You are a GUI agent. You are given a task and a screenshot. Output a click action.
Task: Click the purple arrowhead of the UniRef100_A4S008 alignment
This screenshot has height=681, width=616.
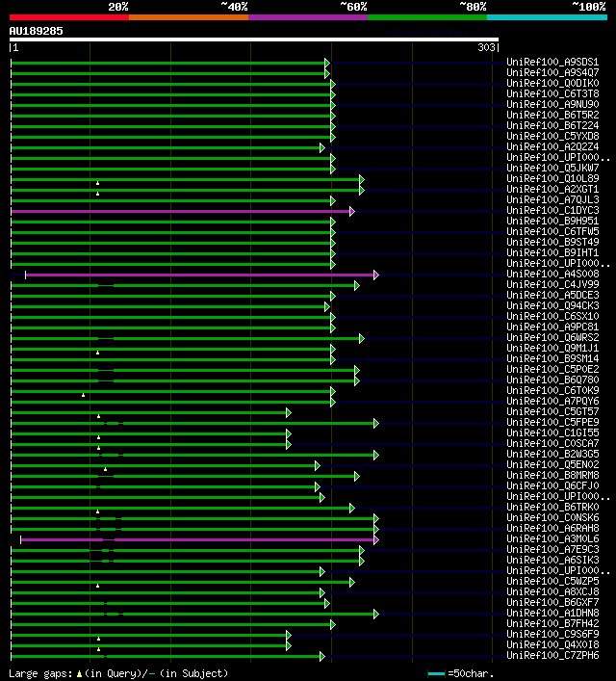click(x=376, y=275)
